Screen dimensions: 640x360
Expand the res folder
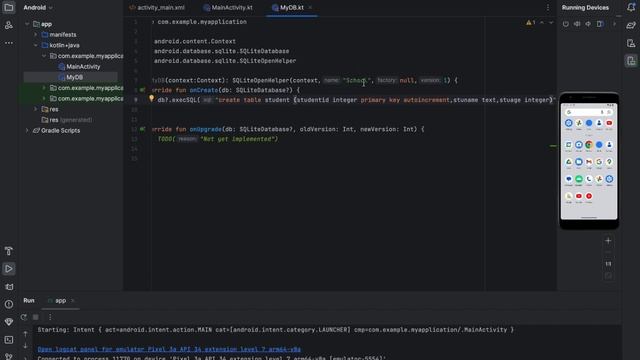(x=36, y=109)
